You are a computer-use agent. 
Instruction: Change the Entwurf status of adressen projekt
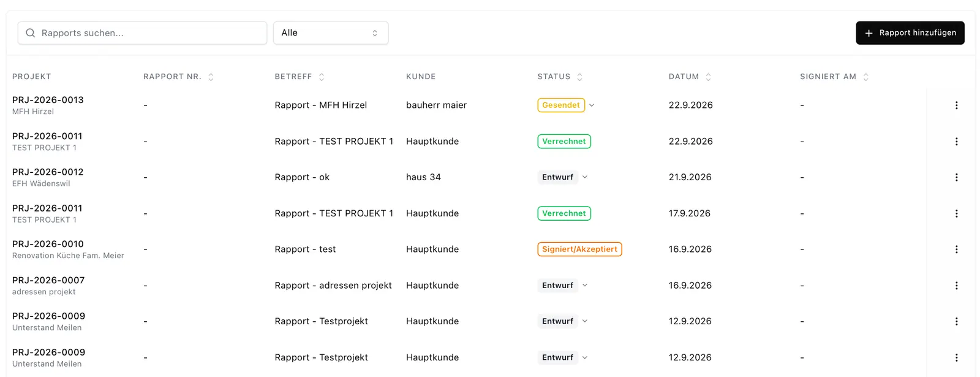585,286
